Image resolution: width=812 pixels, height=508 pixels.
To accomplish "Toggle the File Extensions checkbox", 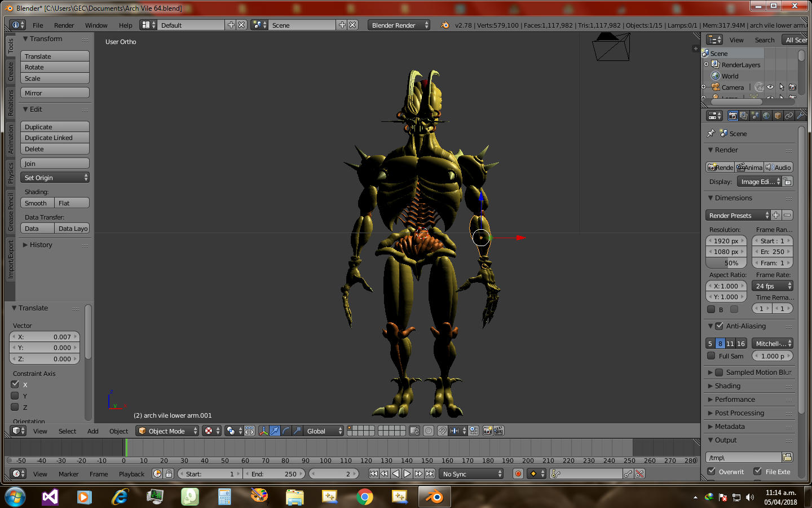I will (x=758, y=471).
